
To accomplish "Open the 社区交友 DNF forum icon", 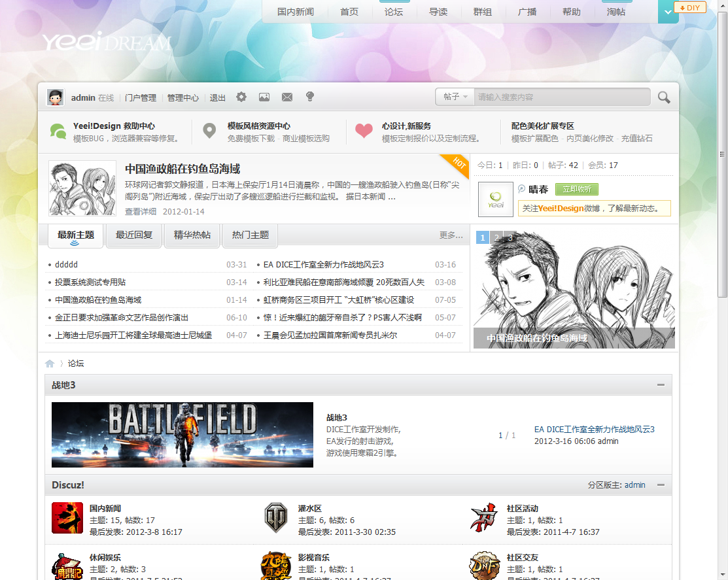I will tap(484, 566).
